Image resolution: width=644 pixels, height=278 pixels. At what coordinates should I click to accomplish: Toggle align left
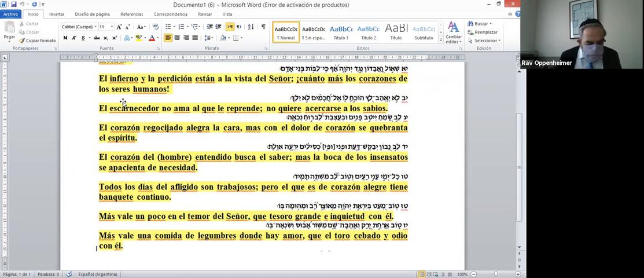168,38
